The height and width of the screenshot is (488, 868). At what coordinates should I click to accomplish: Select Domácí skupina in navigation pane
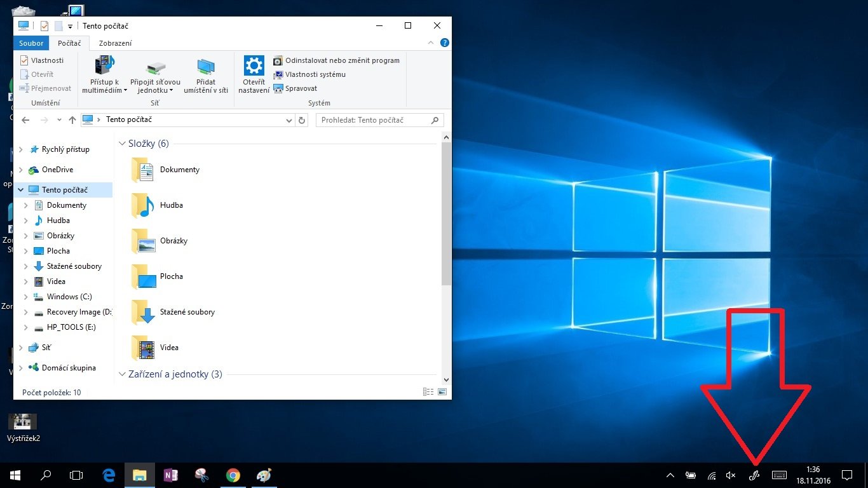[x=62, y=368]
